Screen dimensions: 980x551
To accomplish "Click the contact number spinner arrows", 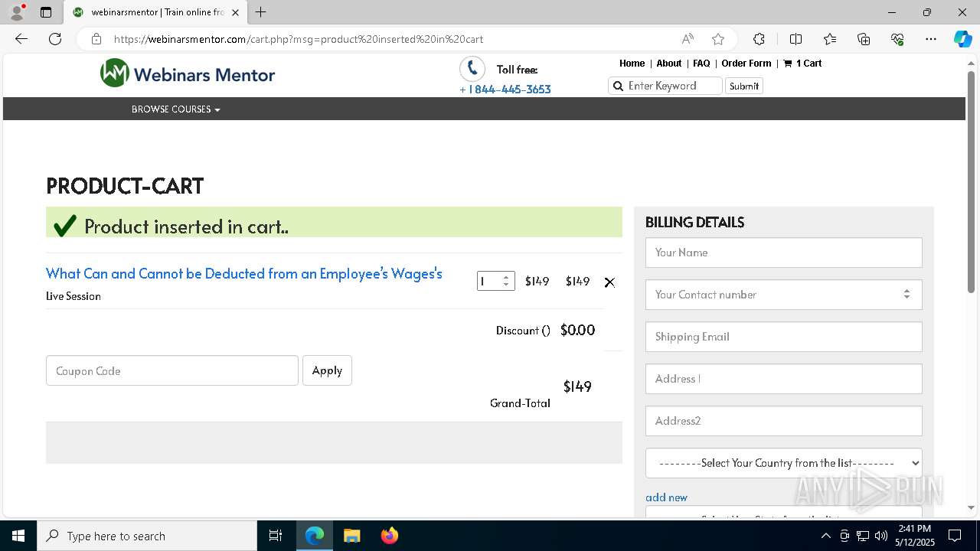I will (x=906, y=295).
